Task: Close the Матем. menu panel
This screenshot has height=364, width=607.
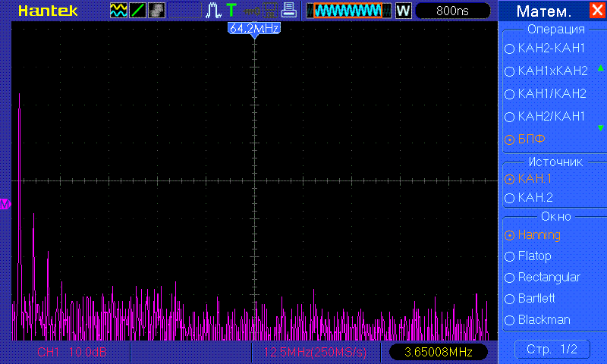Action: [x=596, y=11]
